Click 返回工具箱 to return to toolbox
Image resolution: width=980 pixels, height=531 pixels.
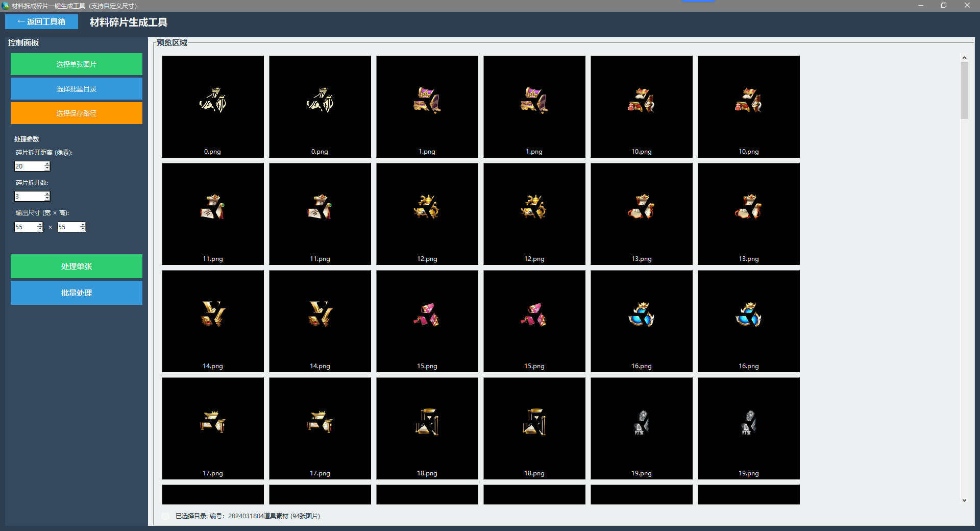(41, 21)
